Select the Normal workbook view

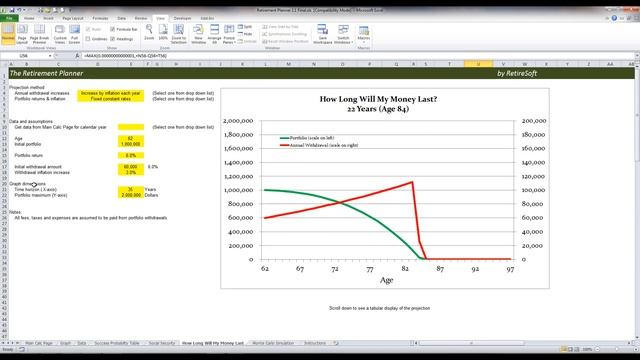point(8,33)
